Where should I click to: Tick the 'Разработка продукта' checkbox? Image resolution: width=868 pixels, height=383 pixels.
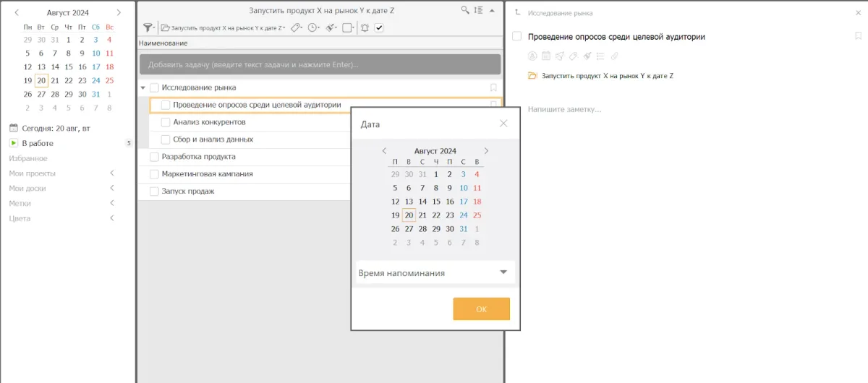click(154, 157)
